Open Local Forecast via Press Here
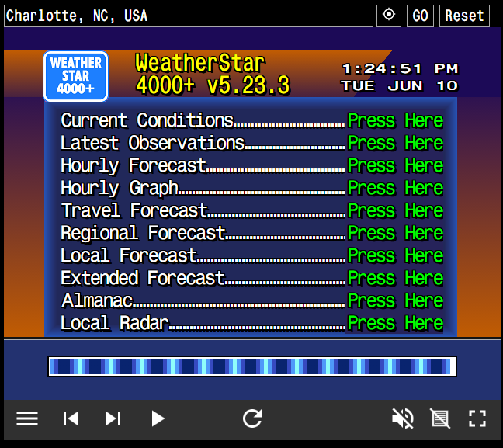503x448 pixels. click(x=395, y=255)
